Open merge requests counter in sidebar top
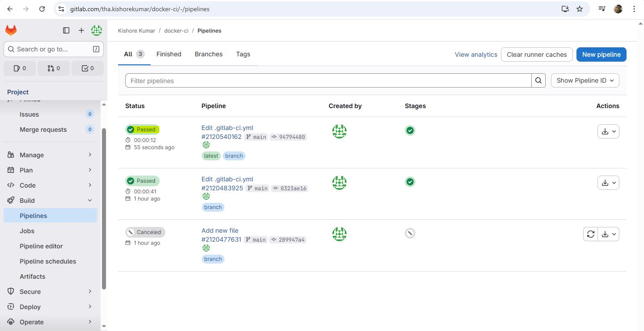 pyautogui.click(x=54, y=68)
